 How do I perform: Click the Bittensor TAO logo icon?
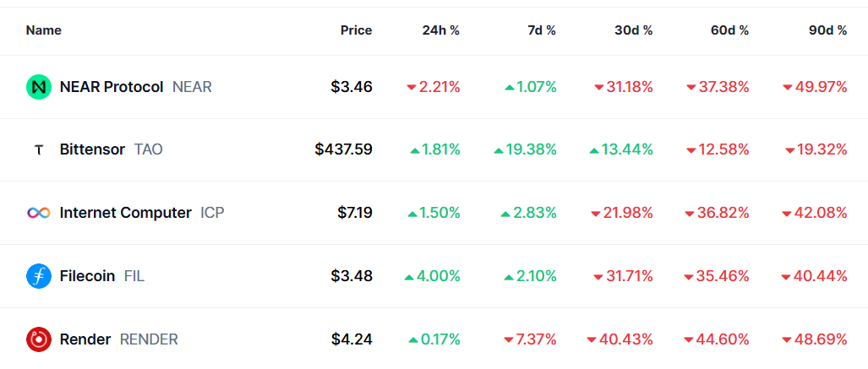[x=39, y=150]
